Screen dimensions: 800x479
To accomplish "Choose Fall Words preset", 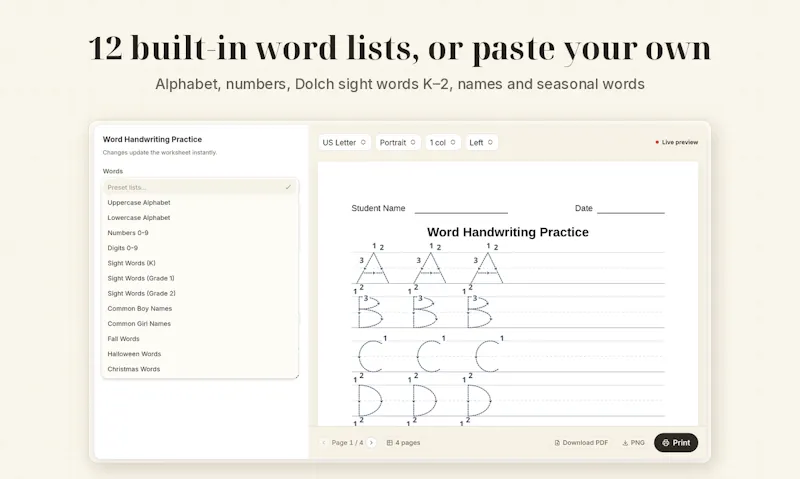I will pyautogui.click(x=200, y=339).
